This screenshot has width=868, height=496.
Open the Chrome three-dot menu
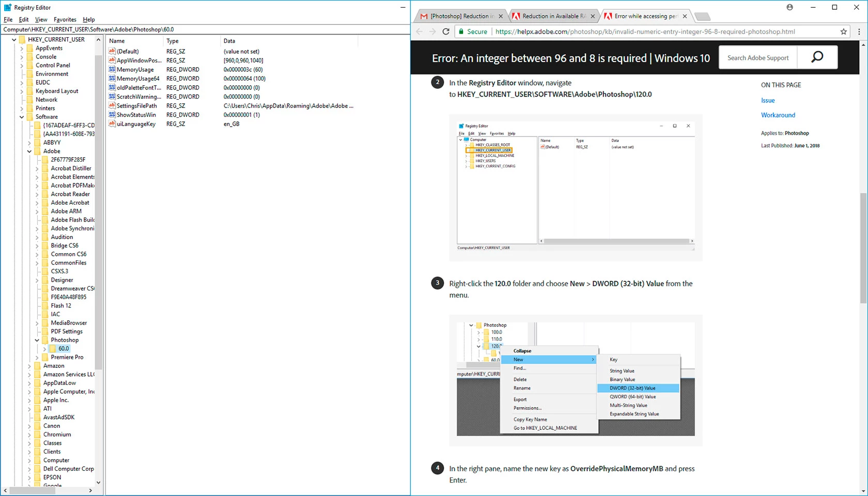859,32
